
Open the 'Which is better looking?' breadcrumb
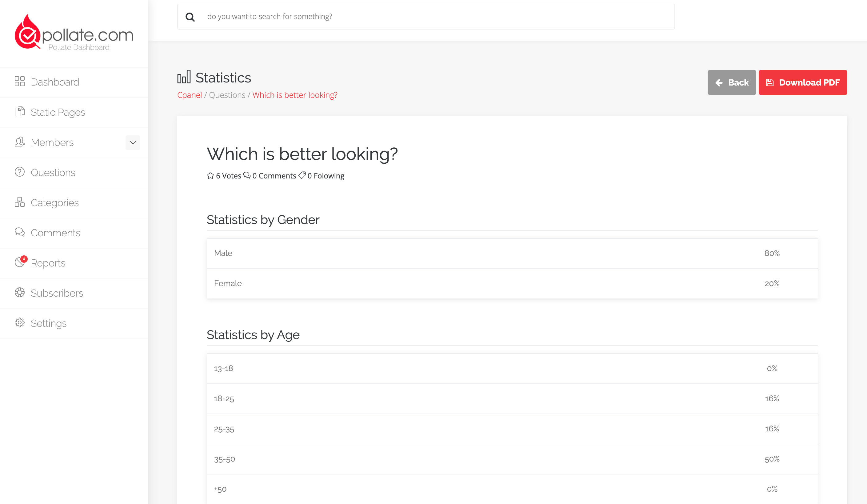pos(294,95)
